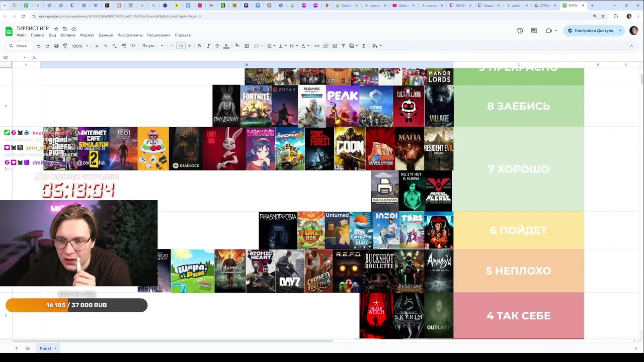The image size is (644, 362).
Task: Open the fill color picker
Action: tap(237, 46)
